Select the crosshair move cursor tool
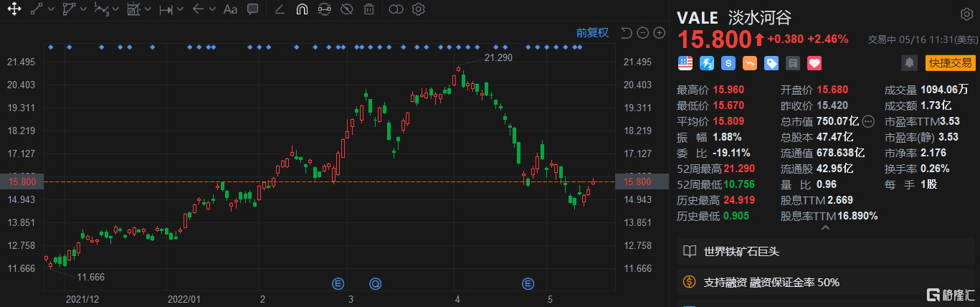This screenshot has height=307, width=980. (x=14, y=9)
